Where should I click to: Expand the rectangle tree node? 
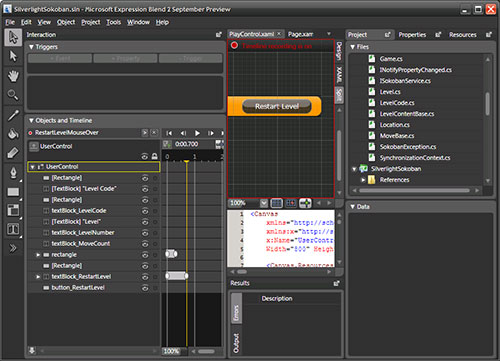38,255
